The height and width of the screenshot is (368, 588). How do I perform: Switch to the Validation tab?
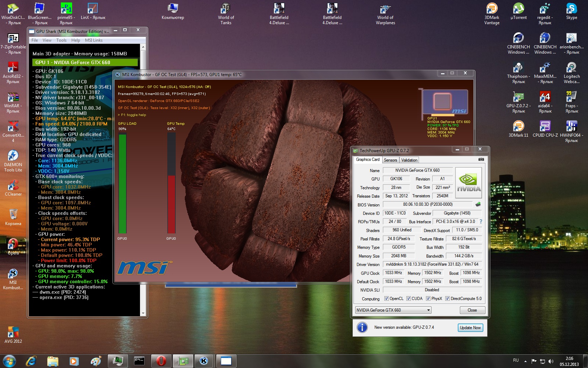coord(409,160)
